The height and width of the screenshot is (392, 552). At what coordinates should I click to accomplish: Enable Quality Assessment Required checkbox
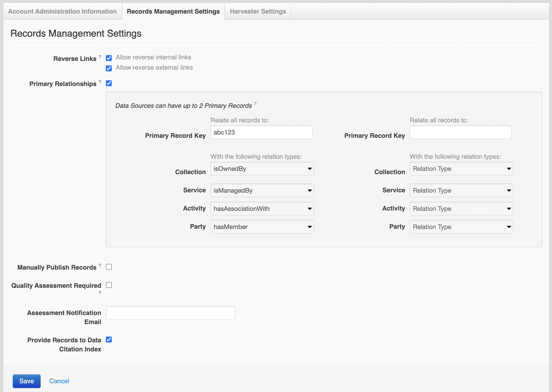pos(109,285)
